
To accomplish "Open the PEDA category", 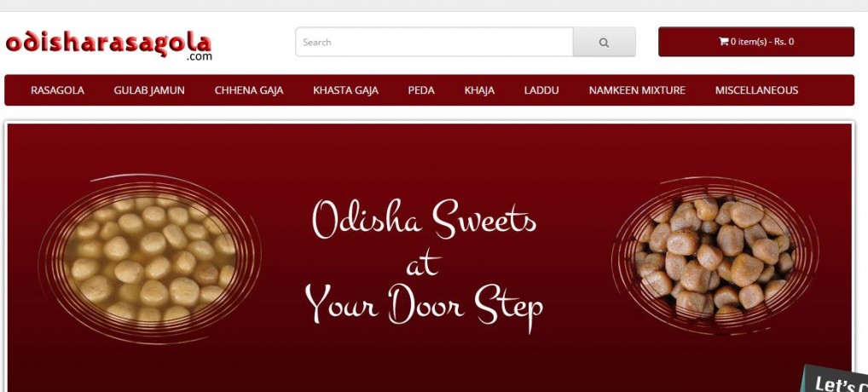I will click(421, 90).
